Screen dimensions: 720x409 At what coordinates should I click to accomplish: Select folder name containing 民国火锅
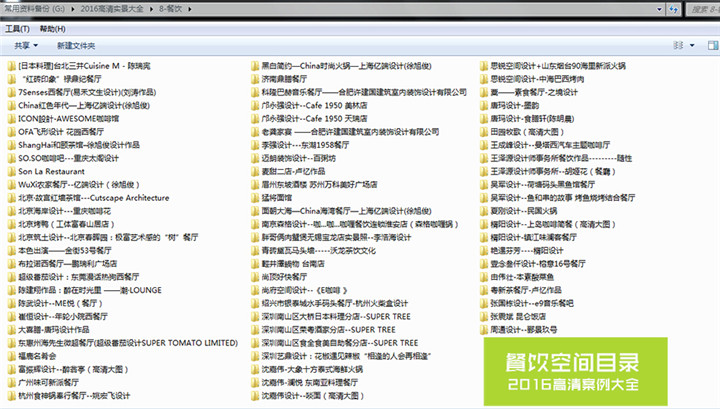(523, 211)
